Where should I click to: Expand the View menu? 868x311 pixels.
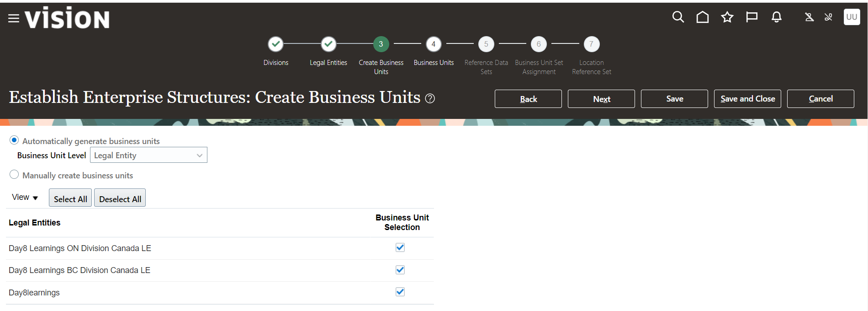click(25, 197)
